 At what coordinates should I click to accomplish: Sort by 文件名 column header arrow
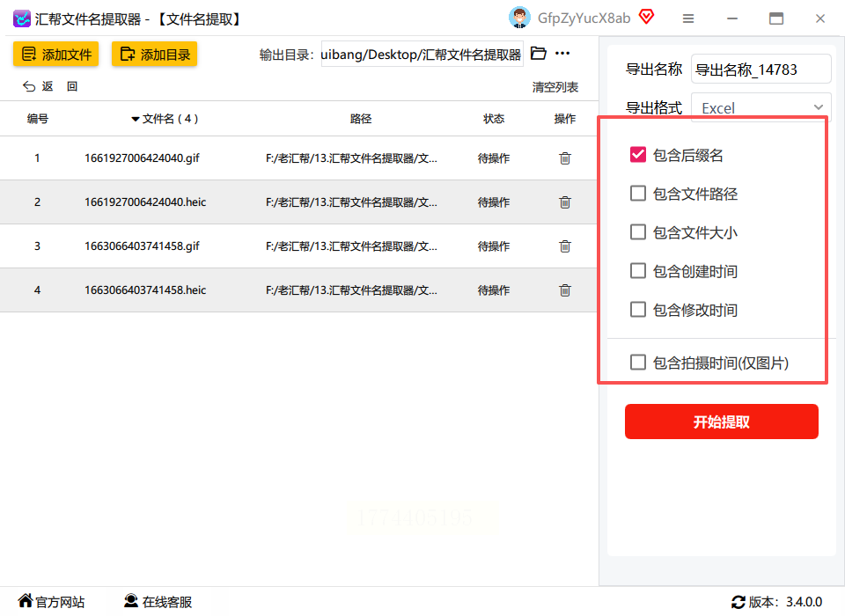pyautogui.click(x=136, y=119)
